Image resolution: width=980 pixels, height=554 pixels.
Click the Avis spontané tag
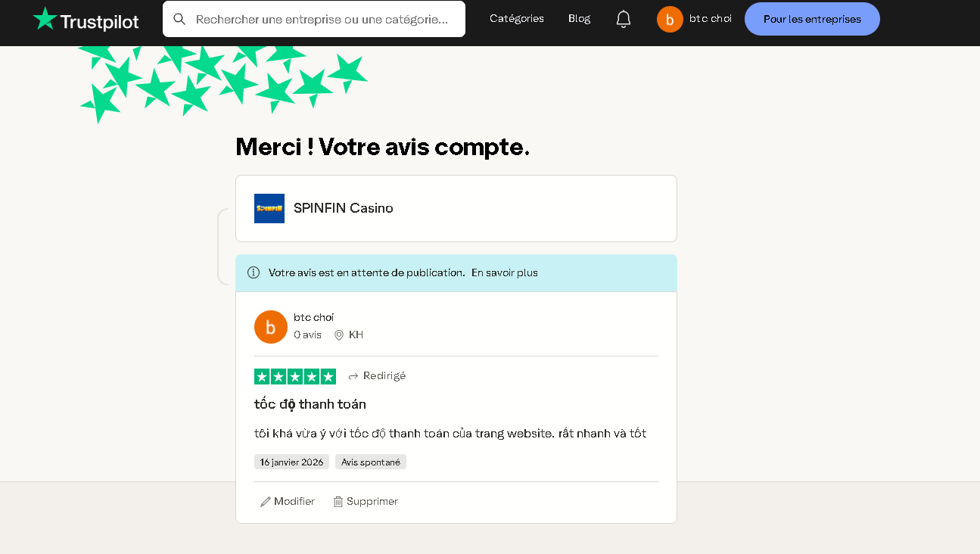click(x=371, y=462)
